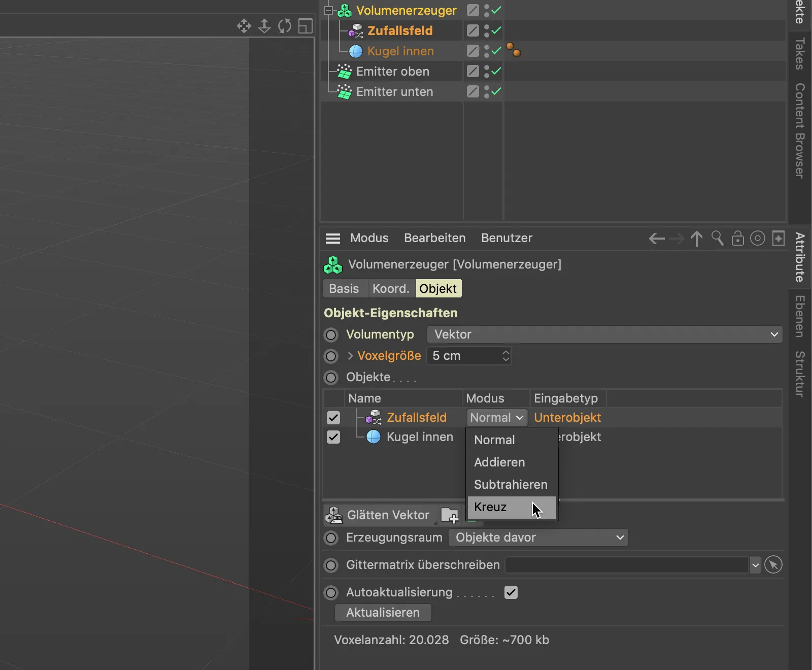
Task: Click the Kugel innen sphere icon in object manager
Action: pos(356,51)
